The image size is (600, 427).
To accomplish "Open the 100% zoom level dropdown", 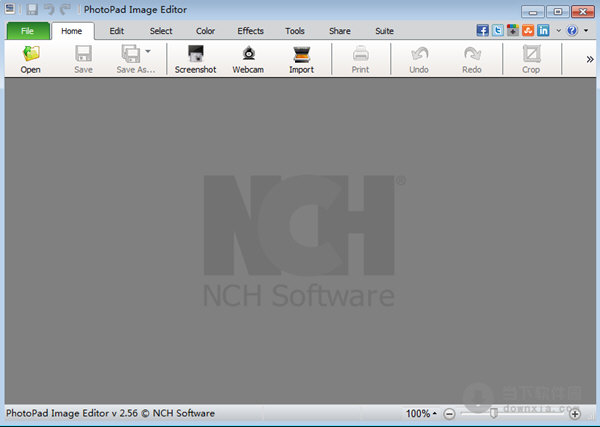I will pos(421,414).
